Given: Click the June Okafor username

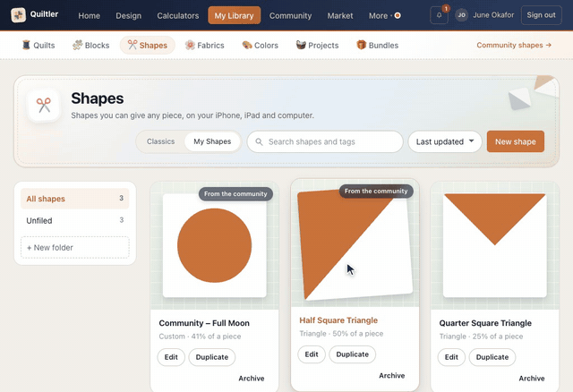Looking at the screenshot, I should point(493,15).
